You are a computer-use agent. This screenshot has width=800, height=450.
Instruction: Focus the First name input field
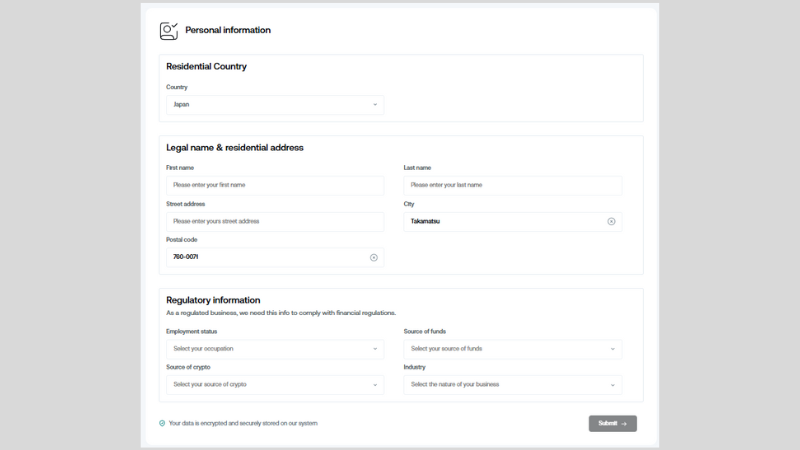[275, 185]
